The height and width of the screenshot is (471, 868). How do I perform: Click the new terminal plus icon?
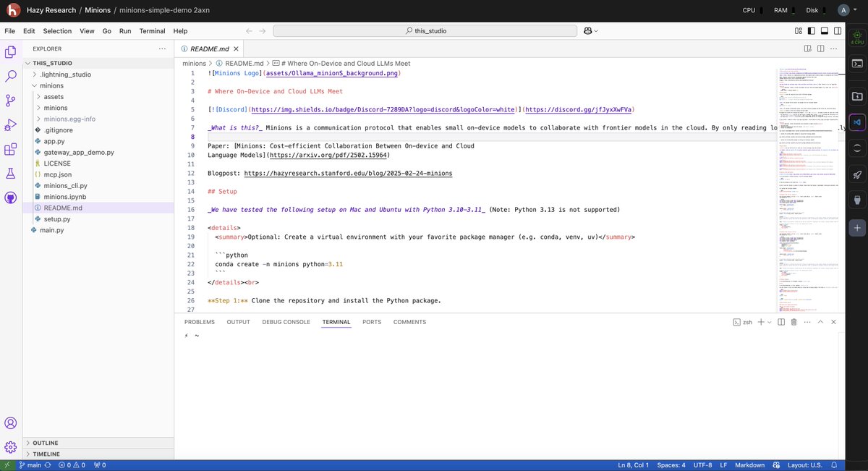[x=760, y=322]
